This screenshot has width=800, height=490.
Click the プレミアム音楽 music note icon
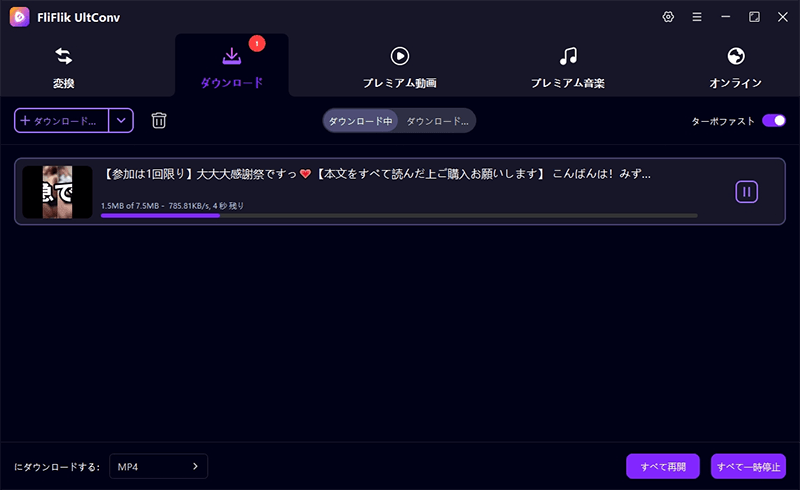[568, 56]
